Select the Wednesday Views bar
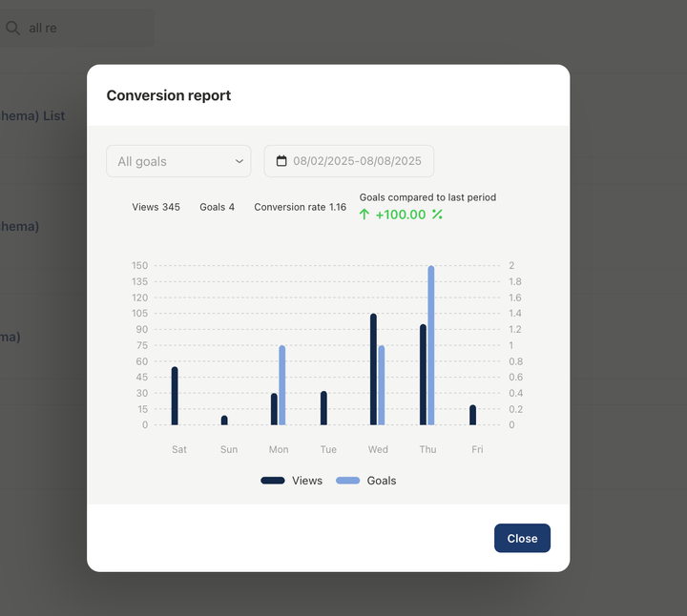The height and width of the screenshot is (616, 687). coord(373,370)
